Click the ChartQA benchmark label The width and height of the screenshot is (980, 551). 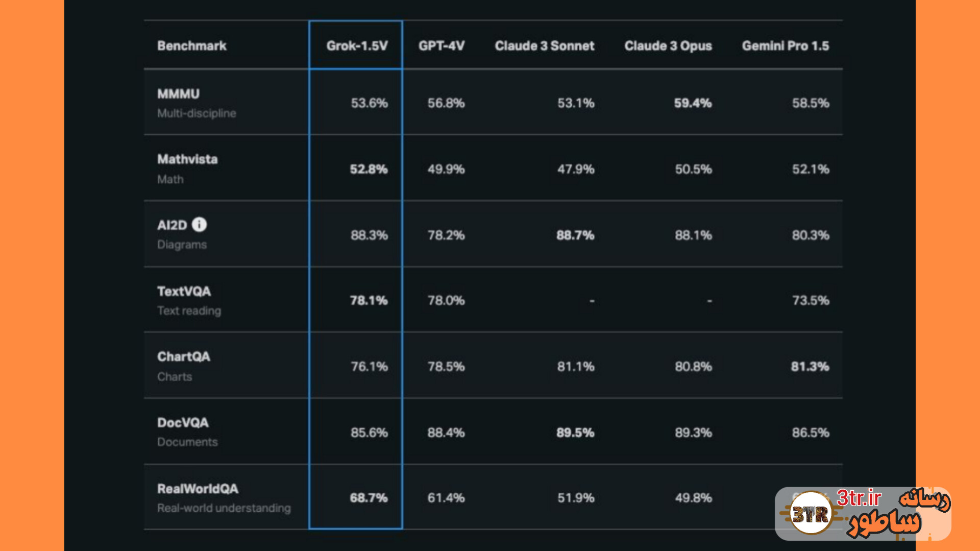[184, 356]
